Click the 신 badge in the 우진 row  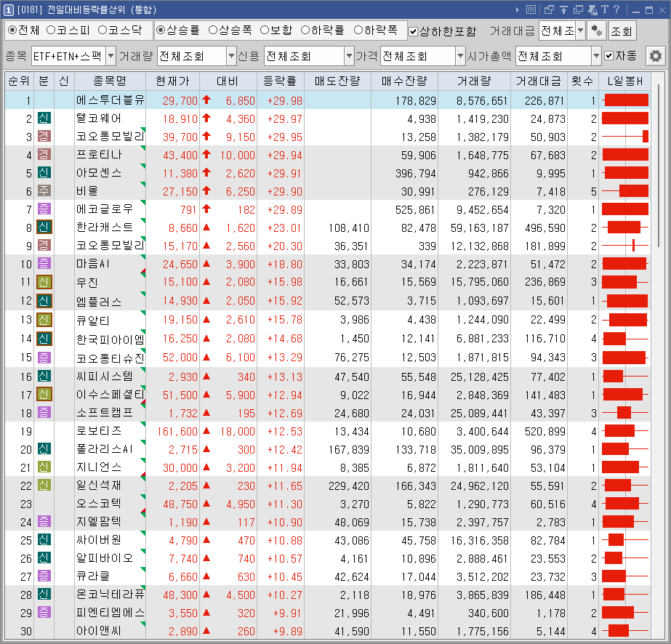click(44, 282)
